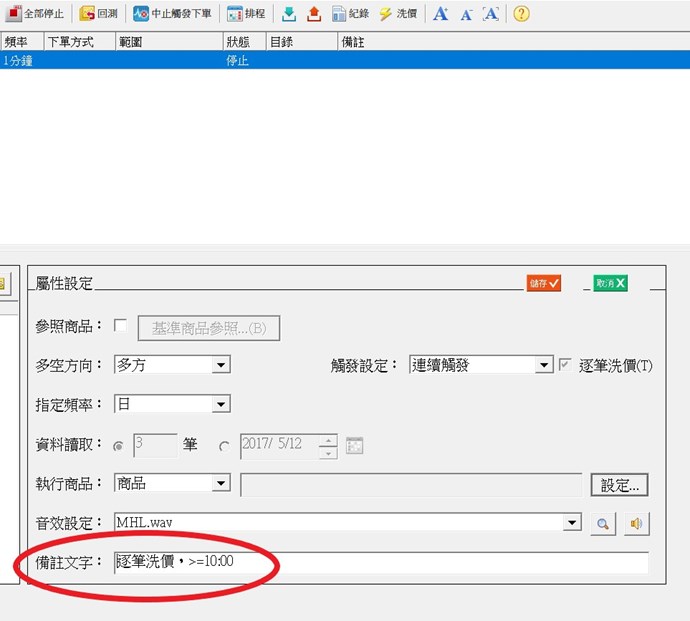Screen dimensions: 690x621
Task: Open the 排程 schedule tool
Action: coord(246,14)
